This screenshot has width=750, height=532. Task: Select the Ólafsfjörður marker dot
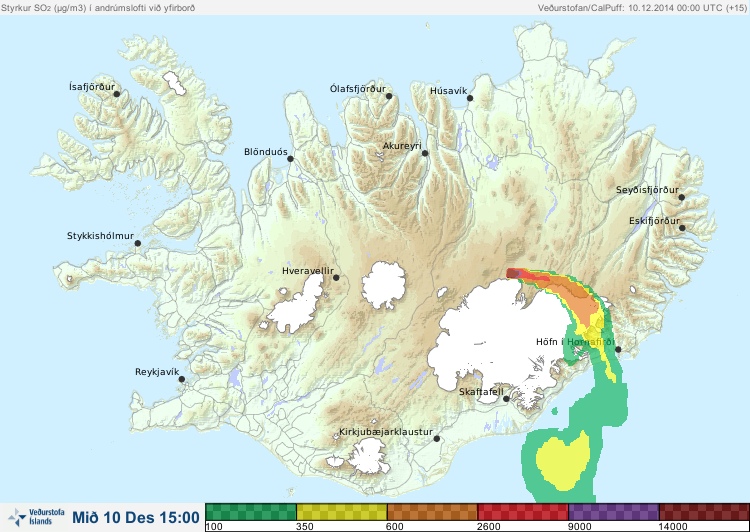[389, 96]
